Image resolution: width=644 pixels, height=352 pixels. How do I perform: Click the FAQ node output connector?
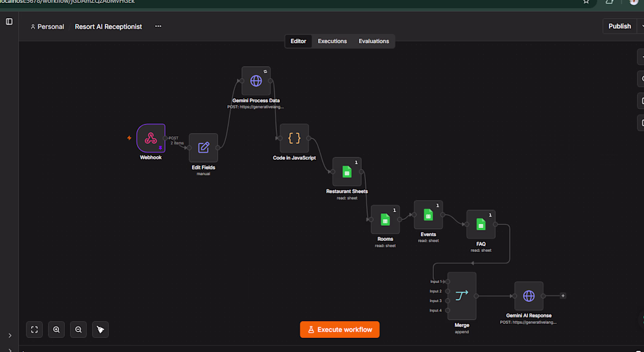495,225
